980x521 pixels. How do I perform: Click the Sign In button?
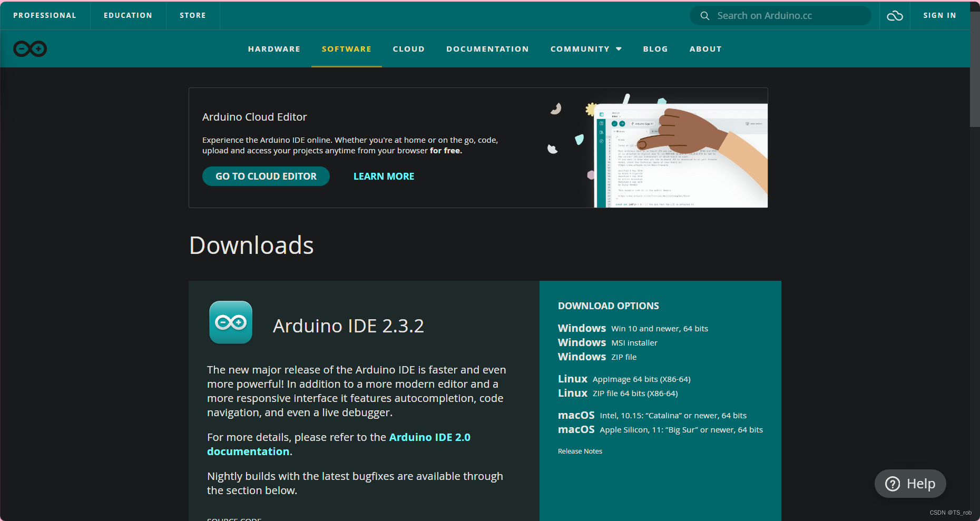(939, 16)
